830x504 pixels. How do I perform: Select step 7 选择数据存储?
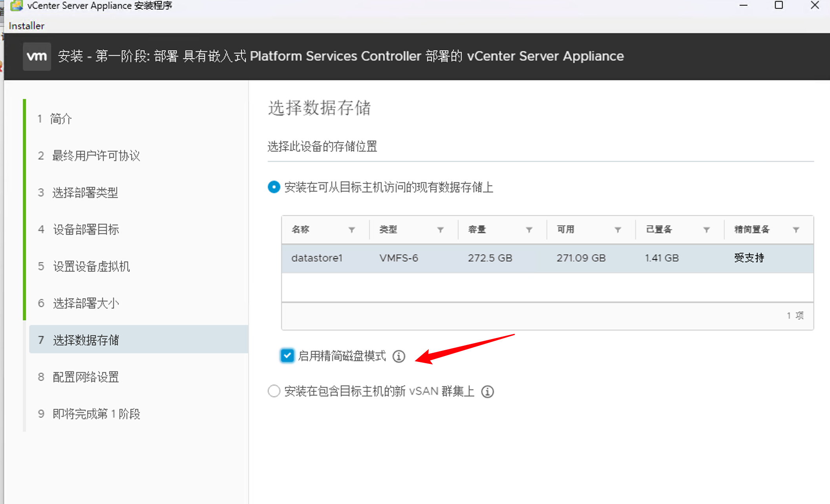139,340
